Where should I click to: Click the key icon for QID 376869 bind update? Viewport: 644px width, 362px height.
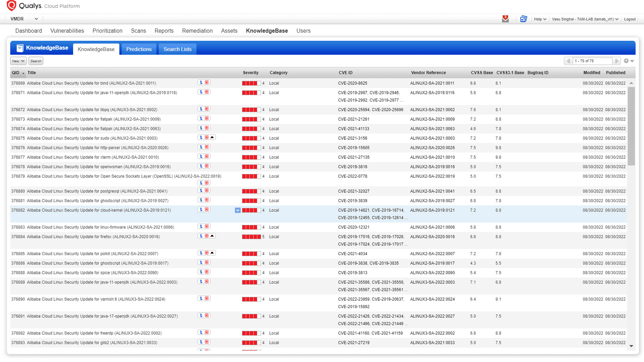(200, 82)
